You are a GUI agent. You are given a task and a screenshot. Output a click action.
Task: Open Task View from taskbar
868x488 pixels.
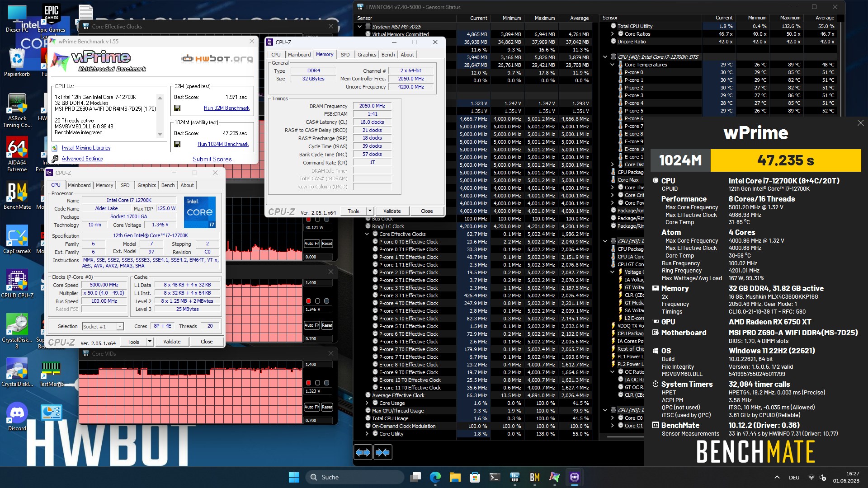[x=415, y=477]
